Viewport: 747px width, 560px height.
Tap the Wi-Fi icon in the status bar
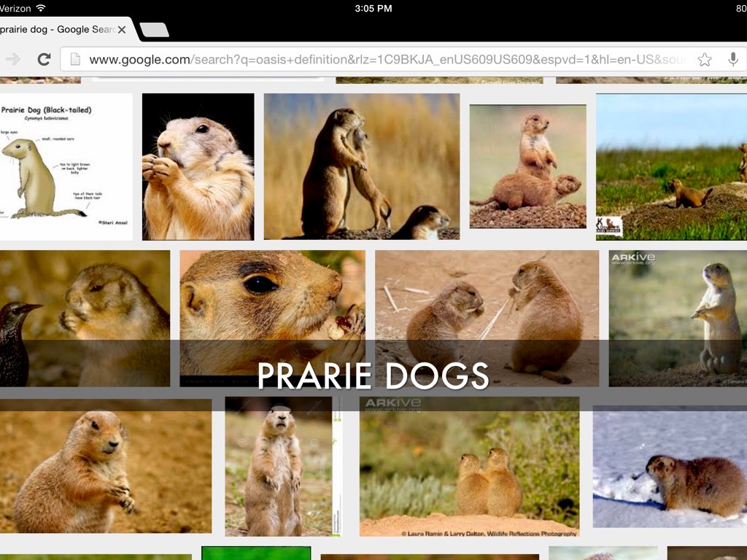[41, 8]
